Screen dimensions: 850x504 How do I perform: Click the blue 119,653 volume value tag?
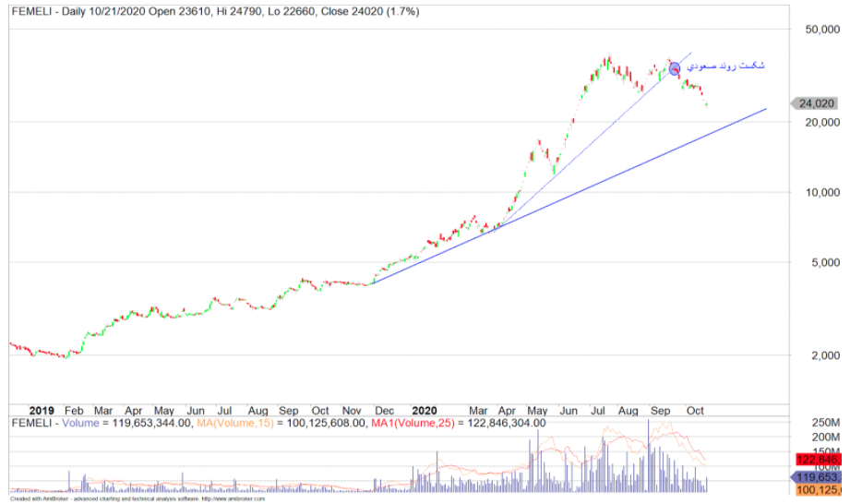point(820,476)
